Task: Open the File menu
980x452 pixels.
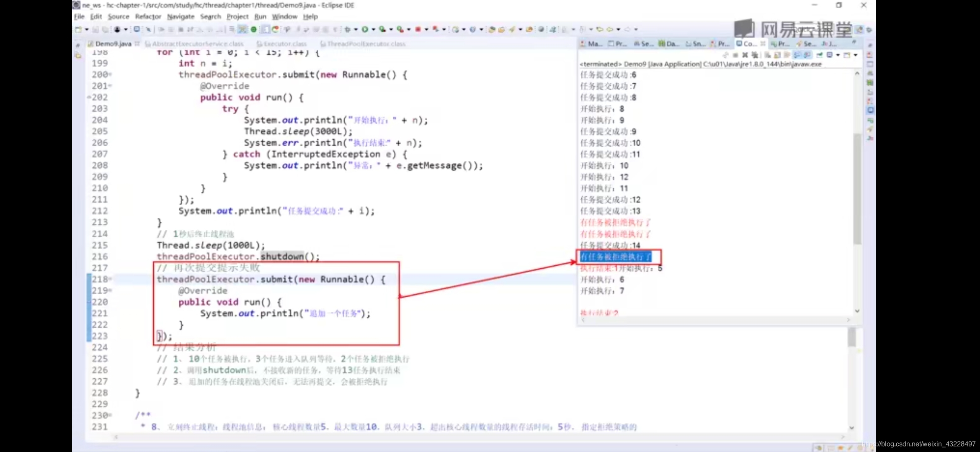Action: pyautogui.click(x=79, y=16)
